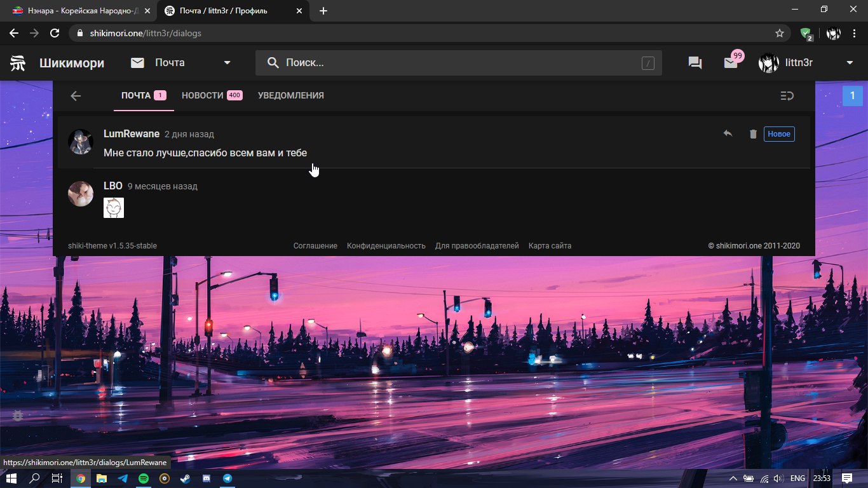
Task: Open the mail icon with 99 badge
Action: pyautogui.click(x=731, y=63)
